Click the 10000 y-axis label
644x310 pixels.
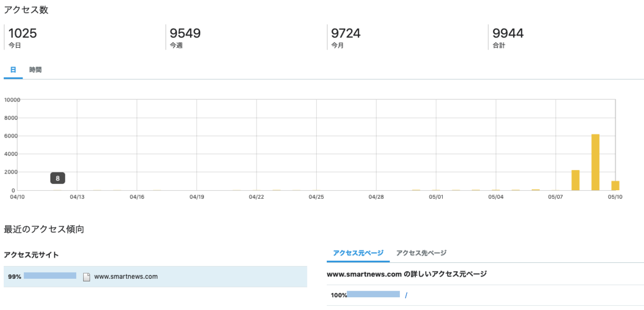[12, 99]
